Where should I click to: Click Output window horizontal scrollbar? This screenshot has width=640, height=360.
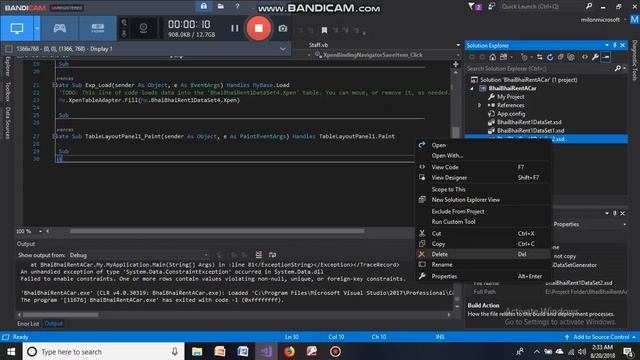point(60,315)
